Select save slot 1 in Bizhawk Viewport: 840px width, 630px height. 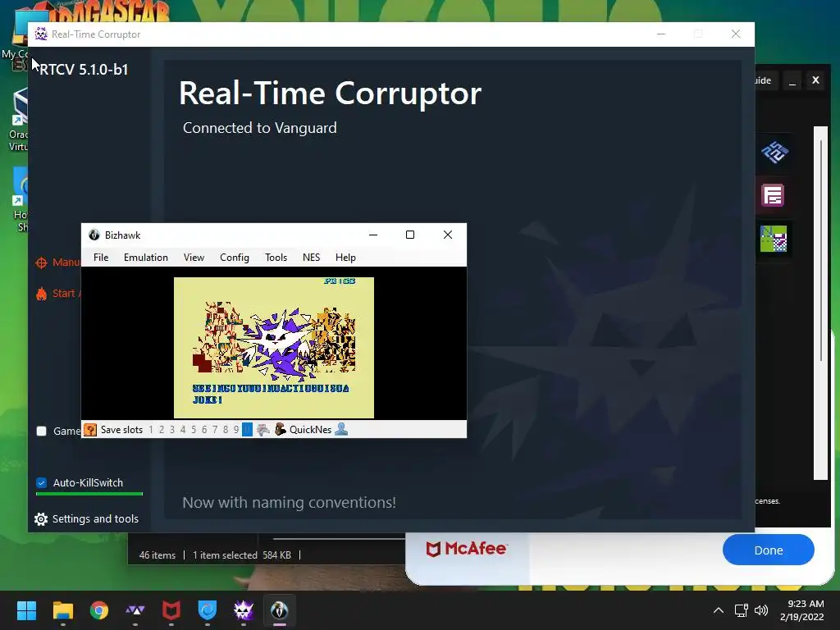[151, 430]
